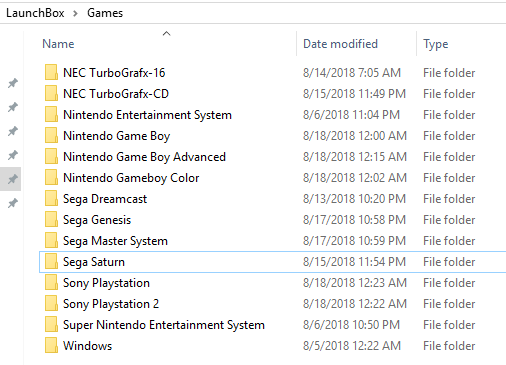Select Nintendo Gameboy Color folder name
This screenshot has height=365, width=506.
tap(131, 178)
